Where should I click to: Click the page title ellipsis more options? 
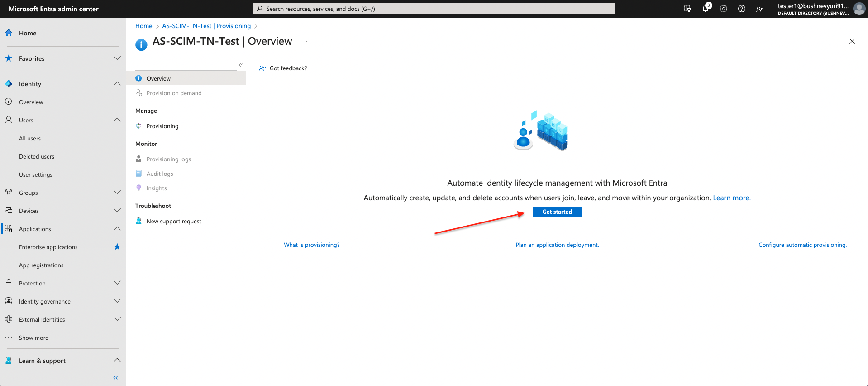pos(307,41)
